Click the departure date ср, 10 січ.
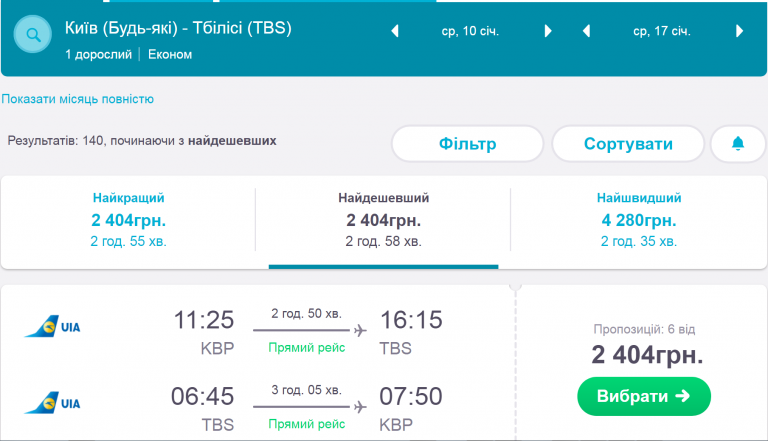Screen dimensions: 768x441 coord(470,31)
